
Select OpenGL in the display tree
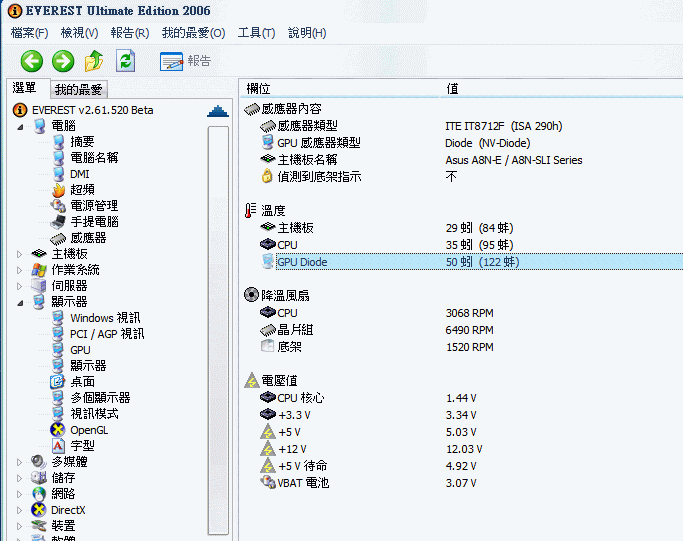point(88,430)
